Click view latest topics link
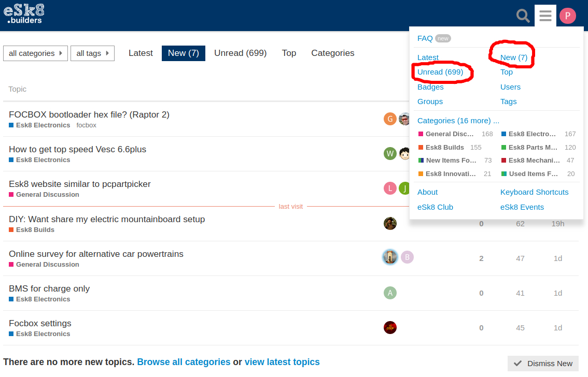This screenshot has width=588, height=377. click(x=282, y=362)
